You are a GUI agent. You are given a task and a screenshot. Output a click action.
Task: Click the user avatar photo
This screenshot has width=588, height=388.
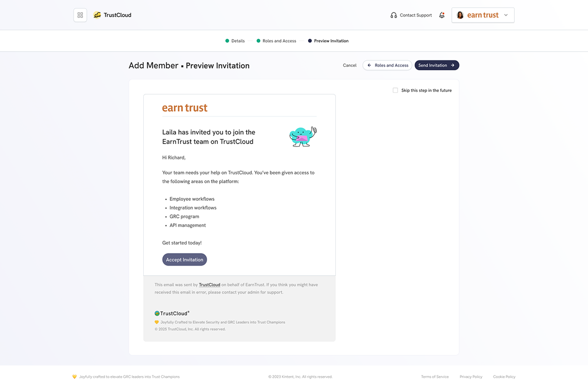[460, 15]
